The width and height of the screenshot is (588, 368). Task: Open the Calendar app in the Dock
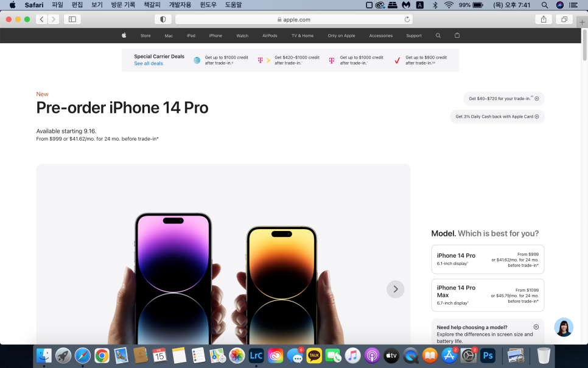click(159, 355)
